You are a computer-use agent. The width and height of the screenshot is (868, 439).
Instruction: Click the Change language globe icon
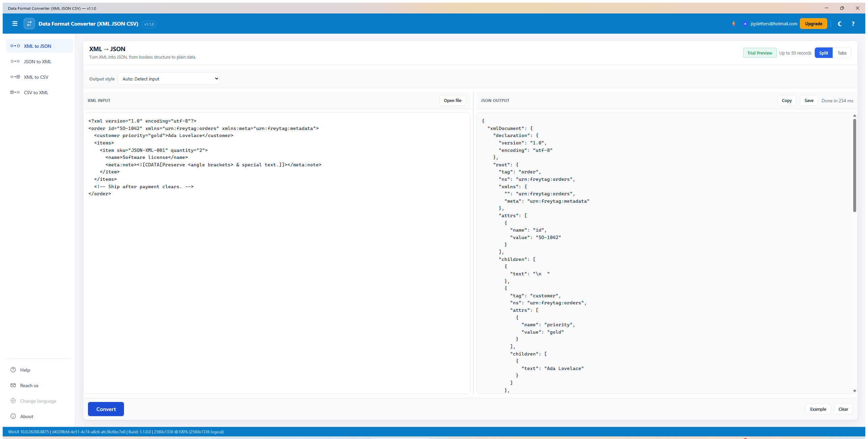coord(13,401)
